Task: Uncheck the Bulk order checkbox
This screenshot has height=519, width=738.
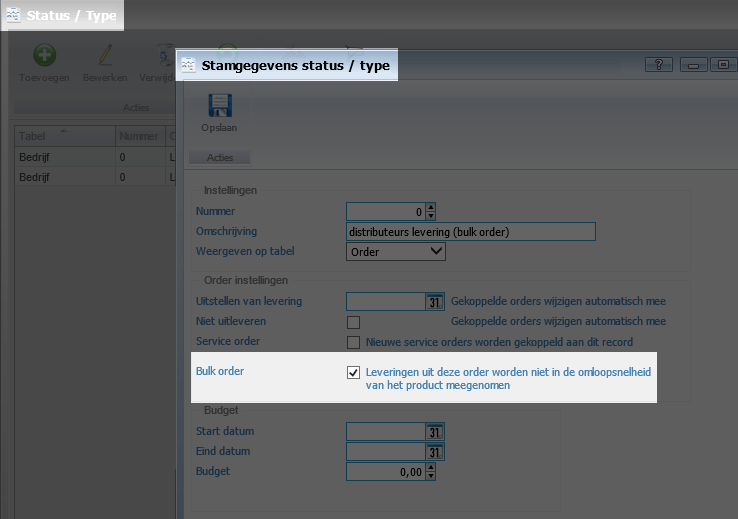Action: 353,373
